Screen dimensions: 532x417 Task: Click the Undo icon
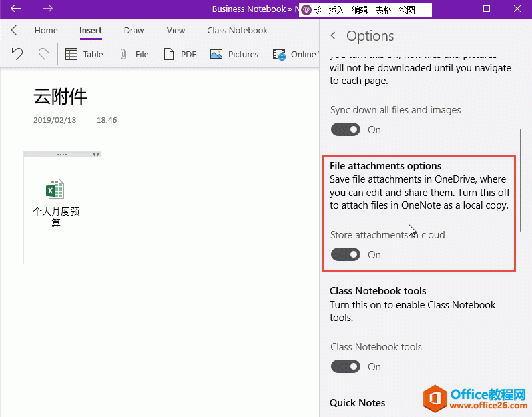17,54
